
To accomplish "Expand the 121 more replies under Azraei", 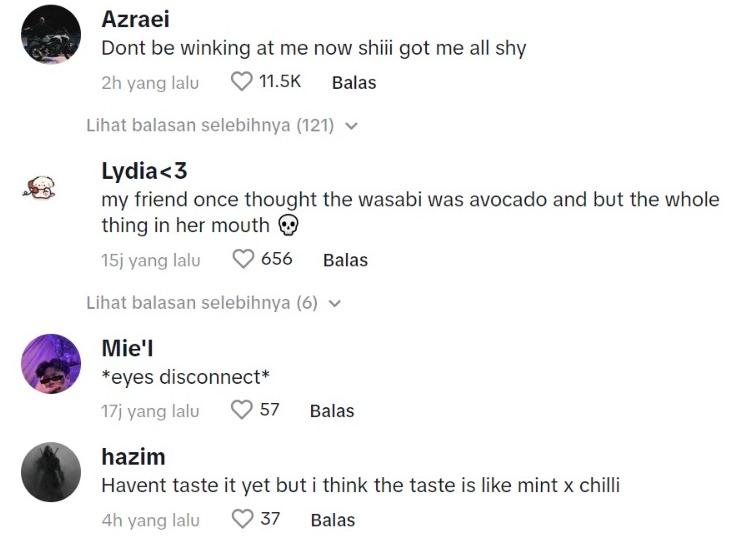I will [x=222, y=126].
